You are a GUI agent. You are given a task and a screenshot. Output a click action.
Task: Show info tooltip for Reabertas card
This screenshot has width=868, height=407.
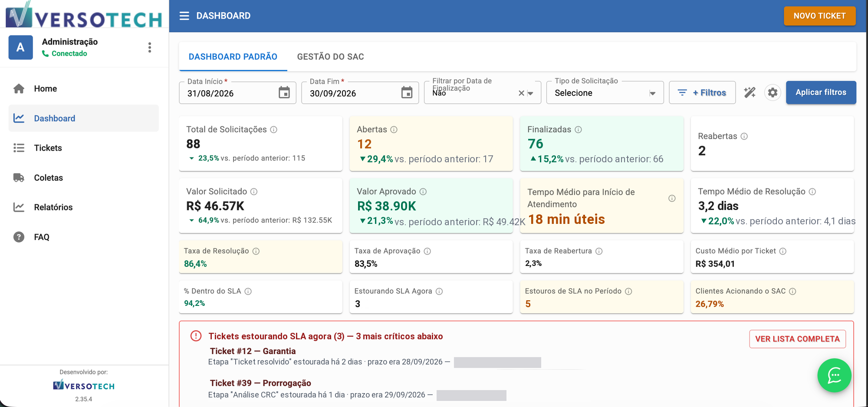point(744,136)
